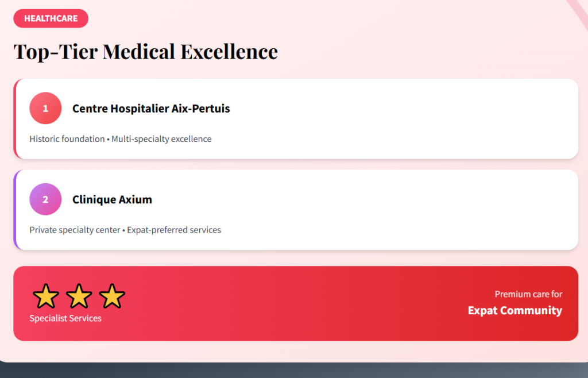Click the first gold star icon
Image resolution: width=588 pixels, height=378 pixels.
(x=46, y=296)
